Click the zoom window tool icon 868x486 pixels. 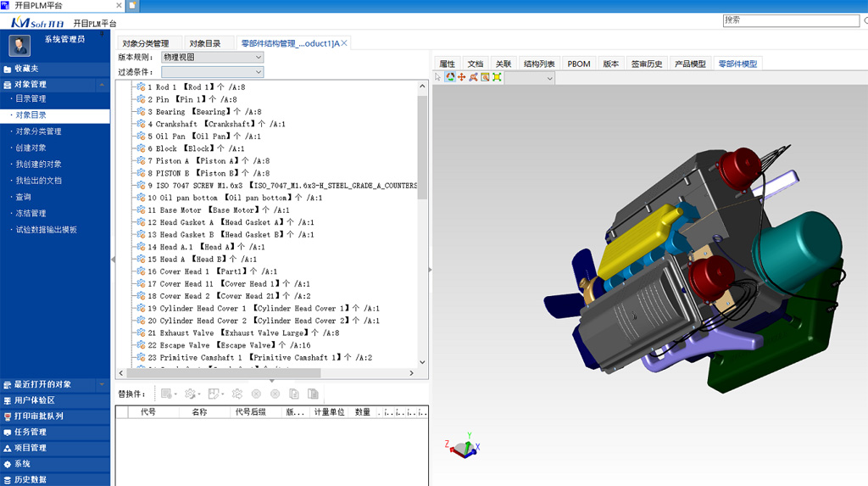tap(485, 77)
